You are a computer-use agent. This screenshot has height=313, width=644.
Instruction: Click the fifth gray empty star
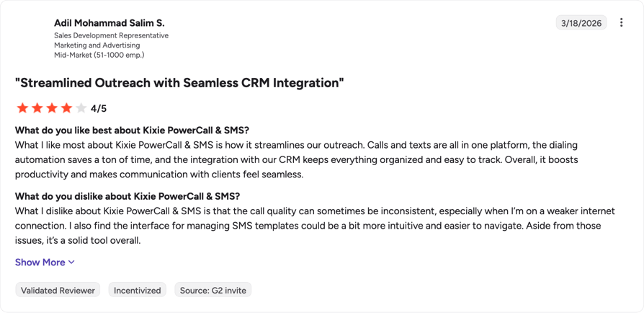coord(81,108)
